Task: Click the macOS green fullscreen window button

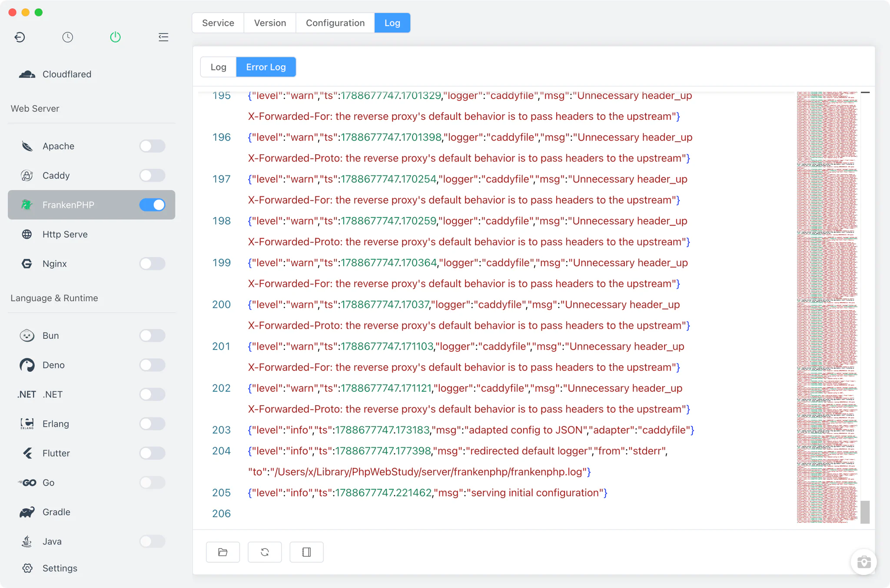Action: (39, 12)
